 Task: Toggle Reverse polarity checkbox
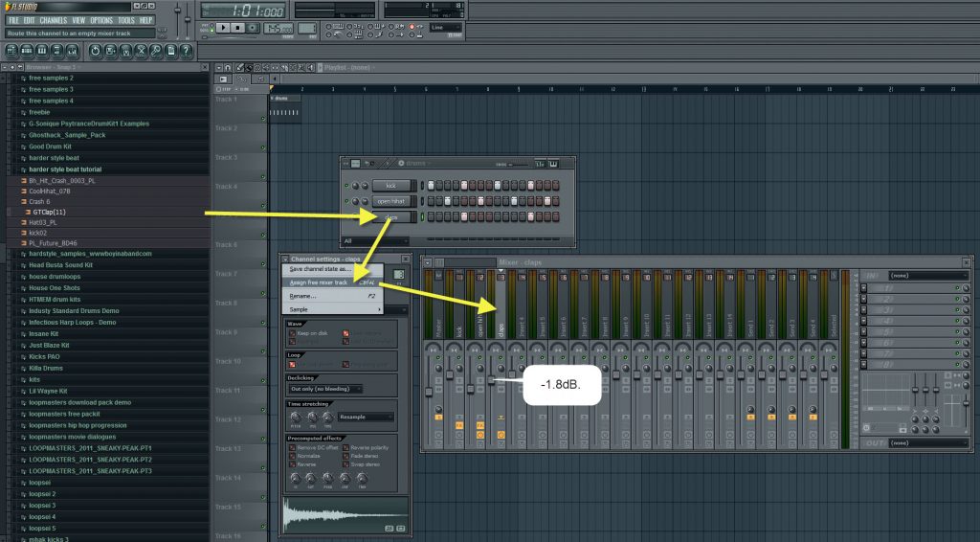[x=345, y=447]
